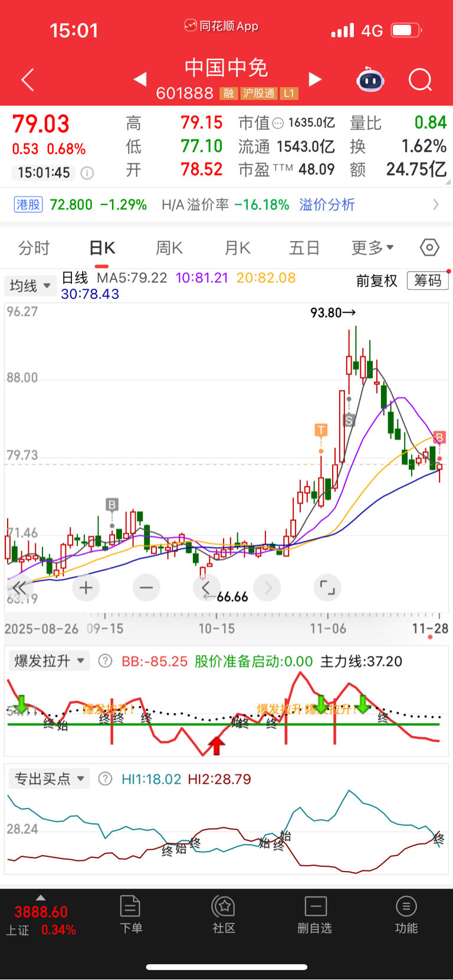Tap the 66.66 low price label

pos(226,597)
